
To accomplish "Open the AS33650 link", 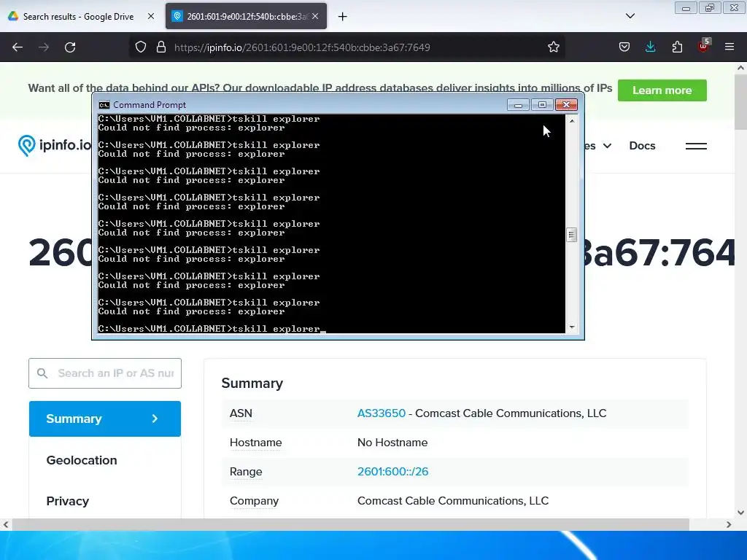I will point(381,413).
